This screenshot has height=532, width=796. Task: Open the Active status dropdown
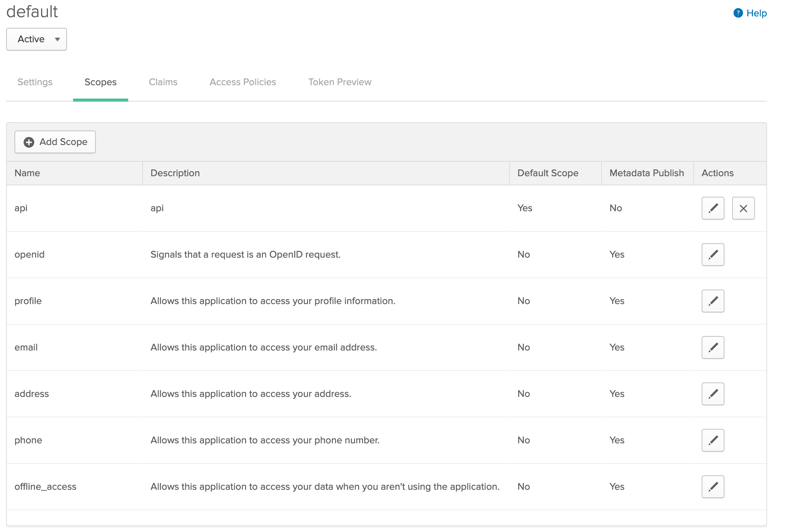[37, 39]
